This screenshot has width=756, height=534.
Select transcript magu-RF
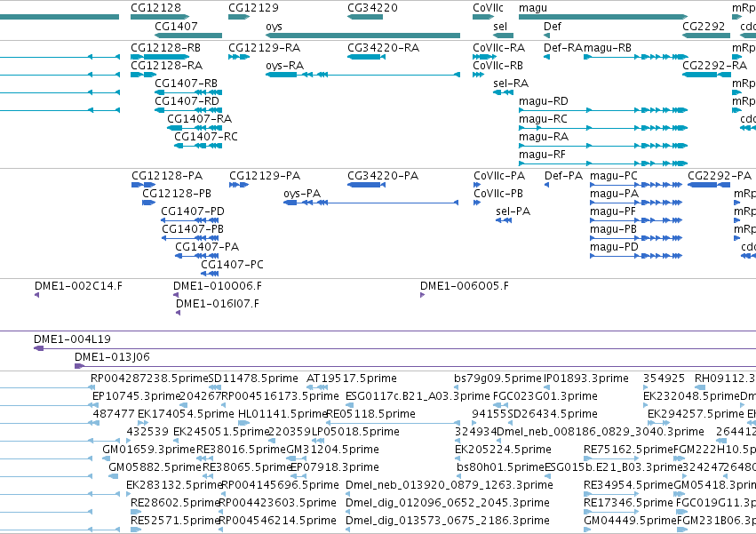coord(542,155)
